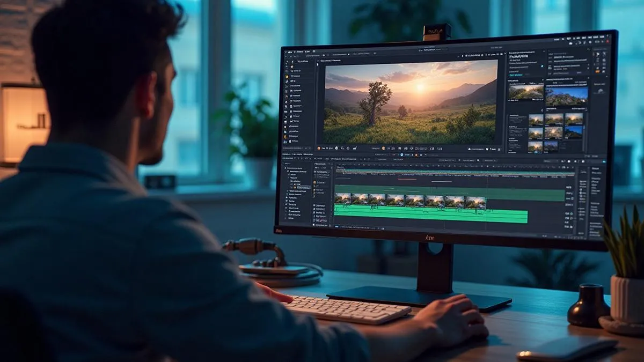Select the top-middle thumbnail in the media grid
Viewport: 644px width, 362px height.
point(554,119)
